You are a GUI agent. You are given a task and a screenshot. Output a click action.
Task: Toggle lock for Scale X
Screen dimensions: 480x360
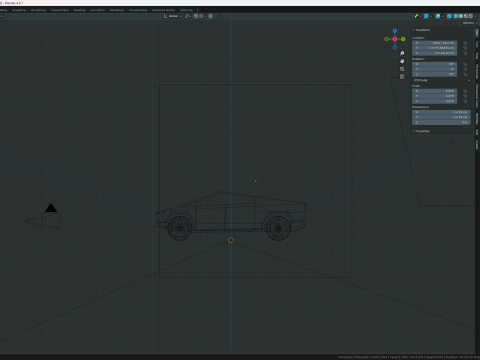(465, 91)
